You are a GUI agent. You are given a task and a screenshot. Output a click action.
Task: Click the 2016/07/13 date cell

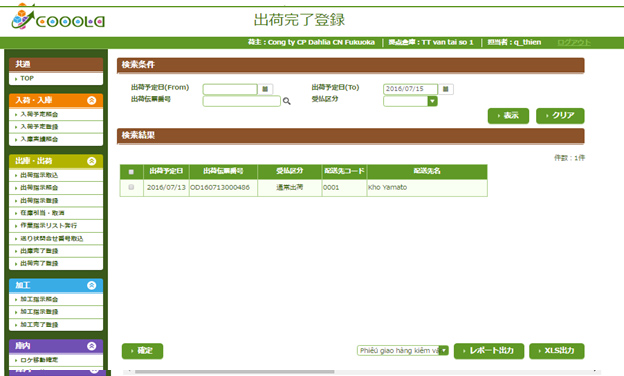(166, 187)
